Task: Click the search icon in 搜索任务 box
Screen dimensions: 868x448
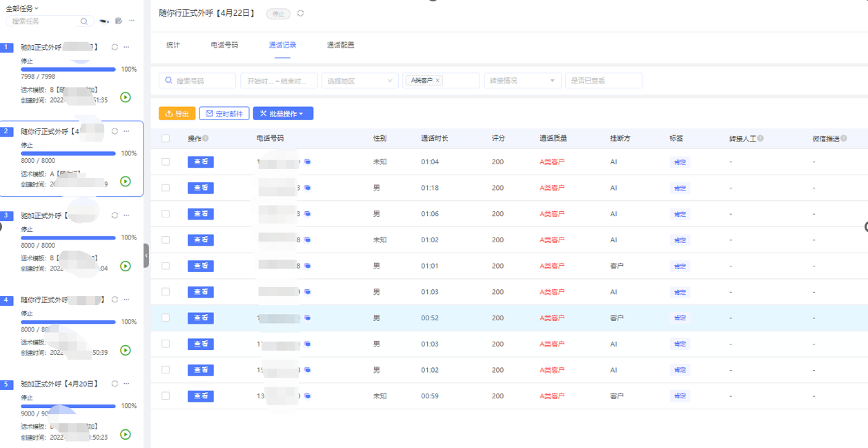Action: click(x=84, y=21)
